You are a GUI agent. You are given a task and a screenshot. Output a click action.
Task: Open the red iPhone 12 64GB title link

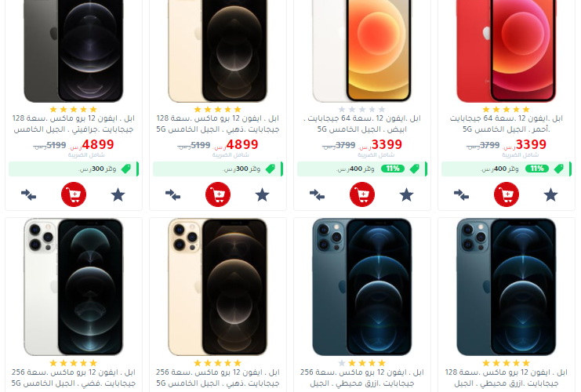(x=507, y=124)
